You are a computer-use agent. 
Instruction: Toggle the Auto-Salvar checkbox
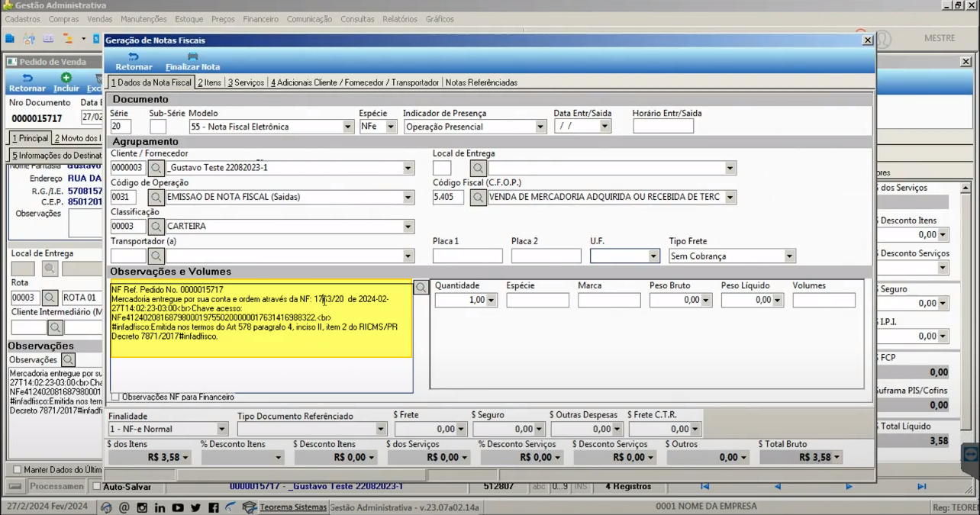(x=96, y=486)
